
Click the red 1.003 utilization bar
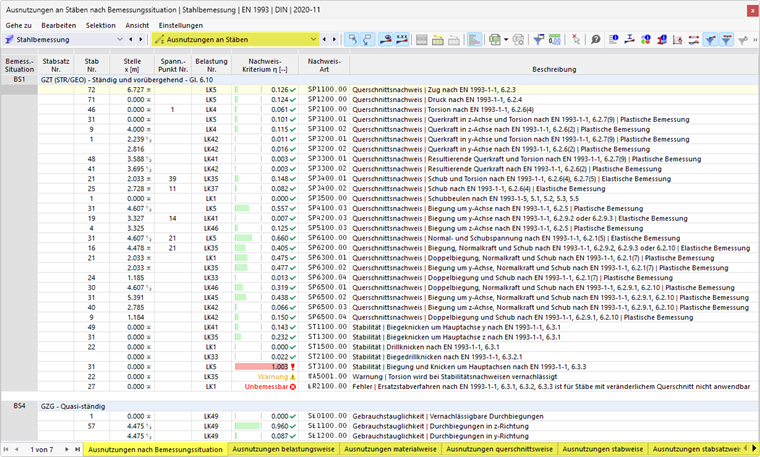coord(261,367)
